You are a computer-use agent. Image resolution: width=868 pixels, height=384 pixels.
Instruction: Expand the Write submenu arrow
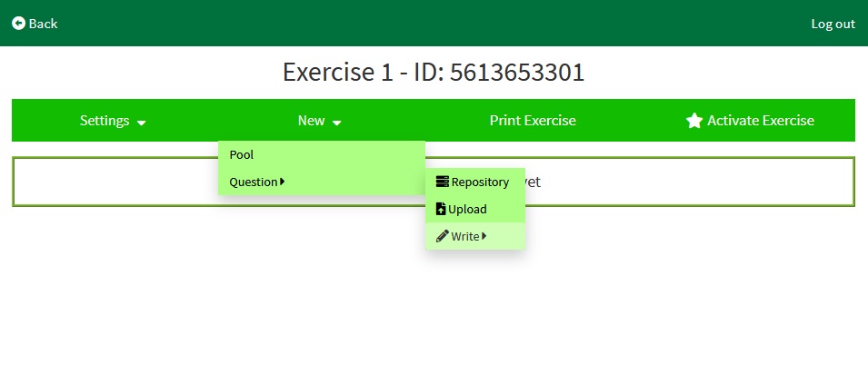click(484, 236)
